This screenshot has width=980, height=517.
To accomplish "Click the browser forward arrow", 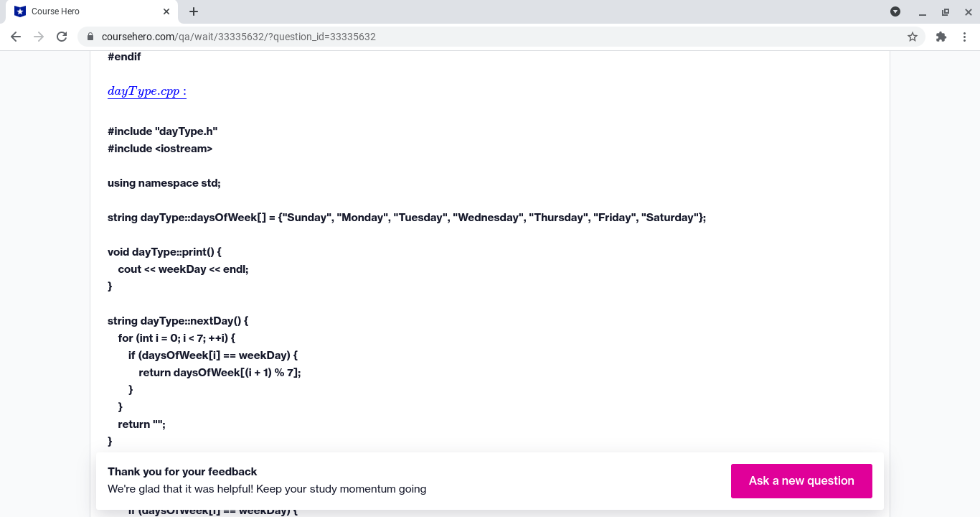I will click(39, 37).
